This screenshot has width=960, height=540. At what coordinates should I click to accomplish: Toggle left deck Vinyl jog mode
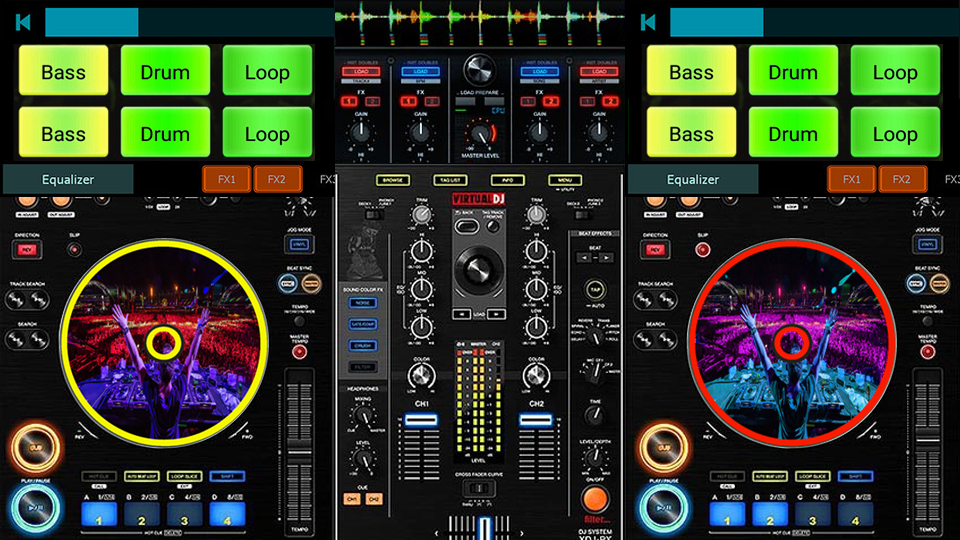pyautogui.click(x=299, y=244)
